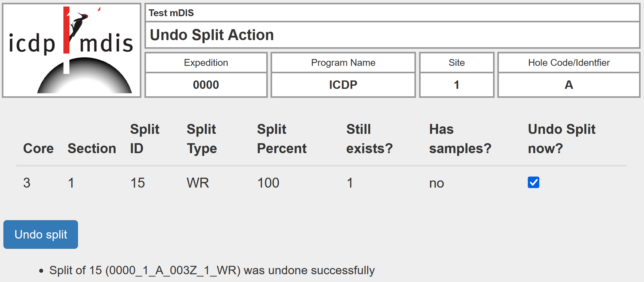The height and width of the screenshot is (282, 644).
Task: Click the Split ID column header
Action: (144, 139)
